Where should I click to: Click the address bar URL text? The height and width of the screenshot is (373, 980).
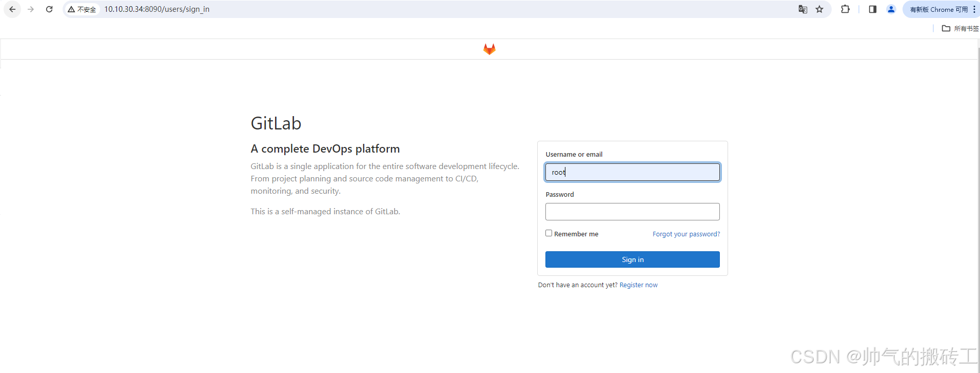tap(157, 9)
